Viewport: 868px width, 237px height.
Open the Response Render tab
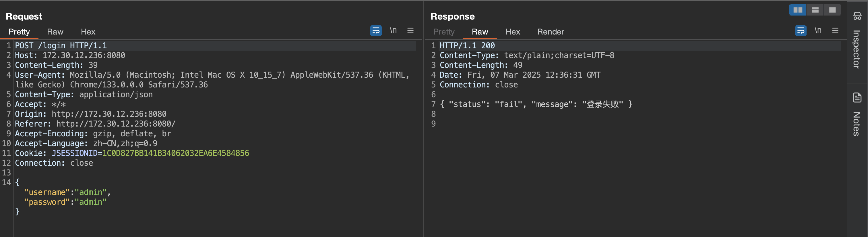550,32
